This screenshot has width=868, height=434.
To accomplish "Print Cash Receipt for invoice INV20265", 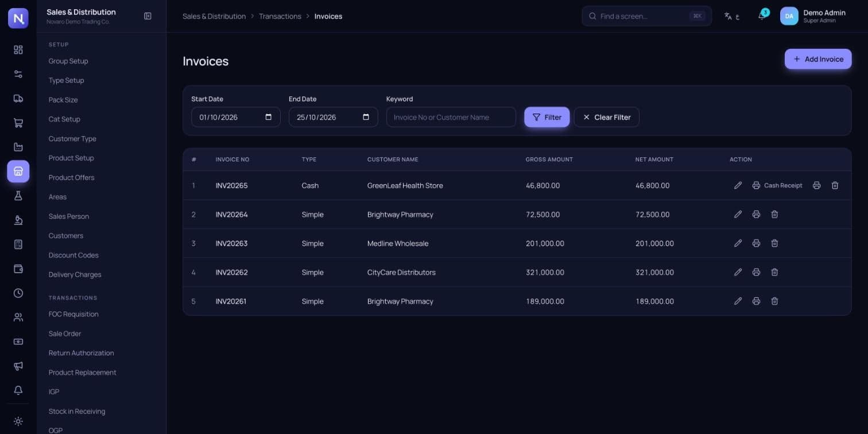I will pyautogui.click(x=777, y=185).
